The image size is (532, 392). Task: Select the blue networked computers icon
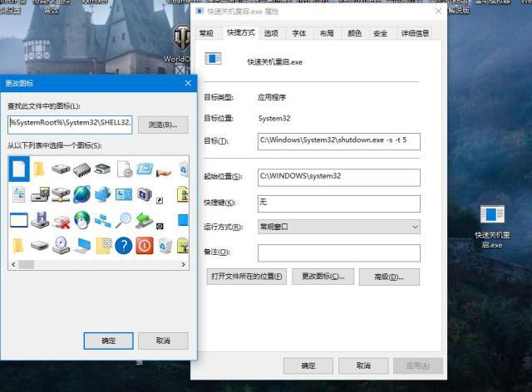103,194
